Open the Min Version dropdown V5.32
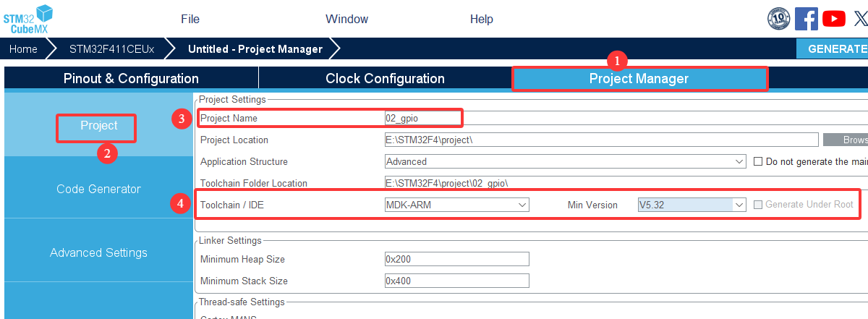 [692, 205]
